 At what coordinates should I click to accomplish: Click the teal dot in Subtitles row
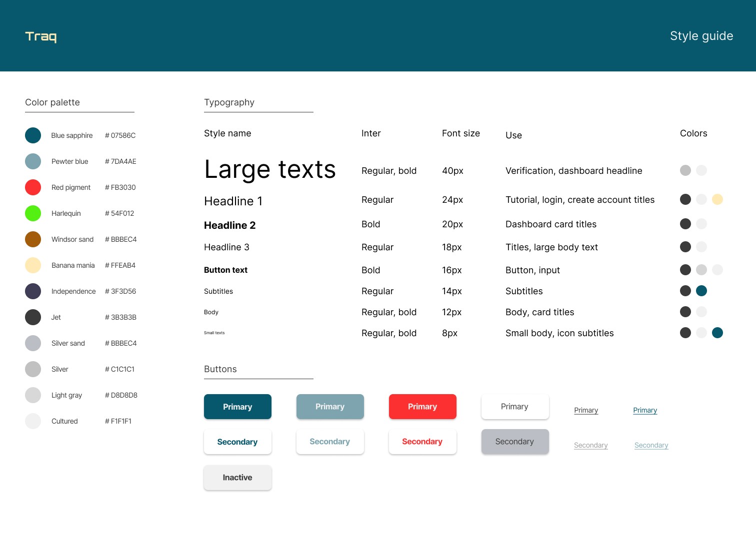pos(701,291)
